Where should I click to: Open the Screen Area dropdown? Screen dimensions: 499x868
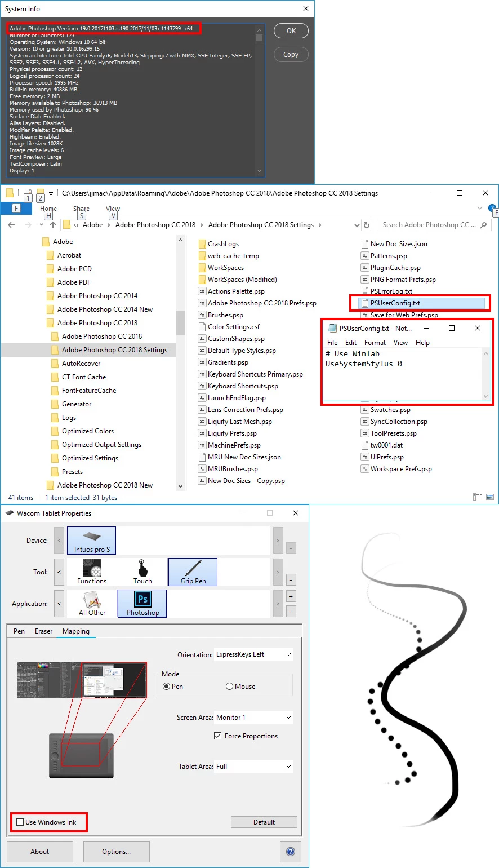pyautogui.click(x=254, y=718)
